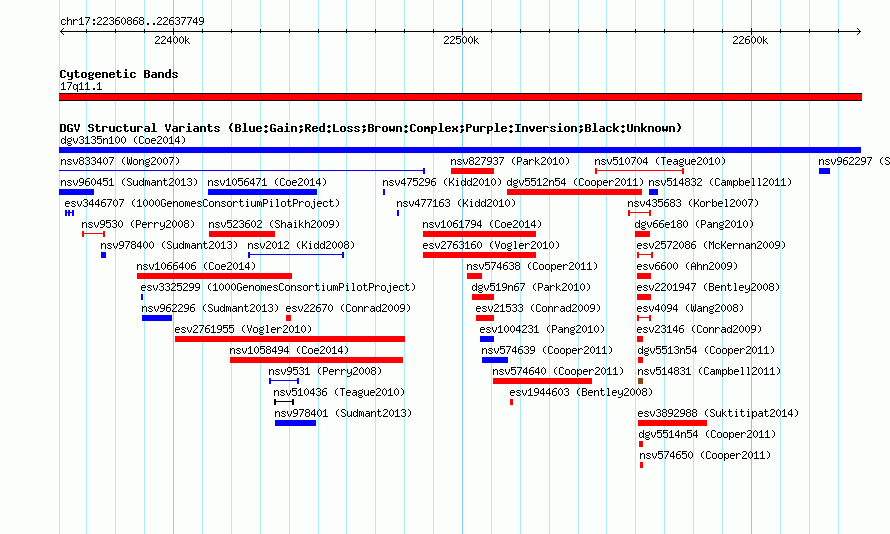
Task: Select the nsv978401 (Sudmant2013) blue bar
Action: point(295,423)
